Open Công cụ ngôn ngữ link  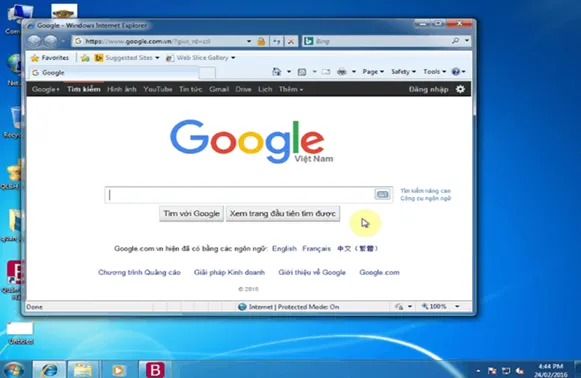click(x=425, y=198)
